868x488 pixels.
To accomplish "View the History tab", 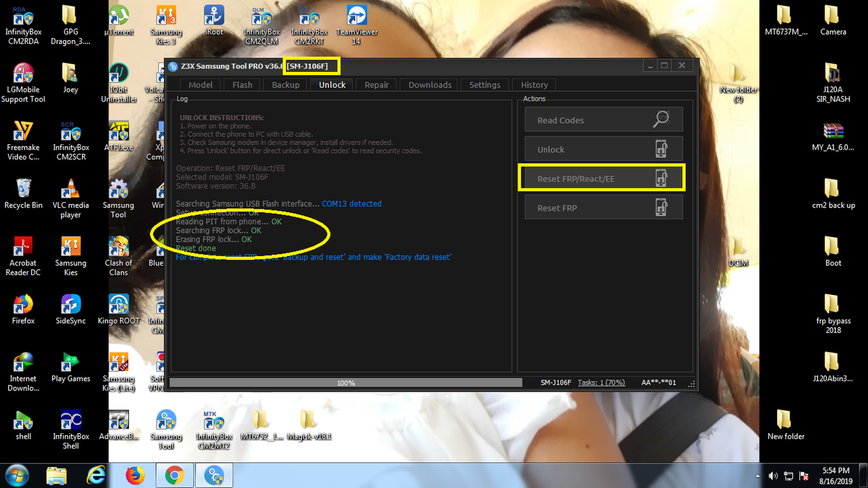I will pyautogui.click(x=534, y=85).
